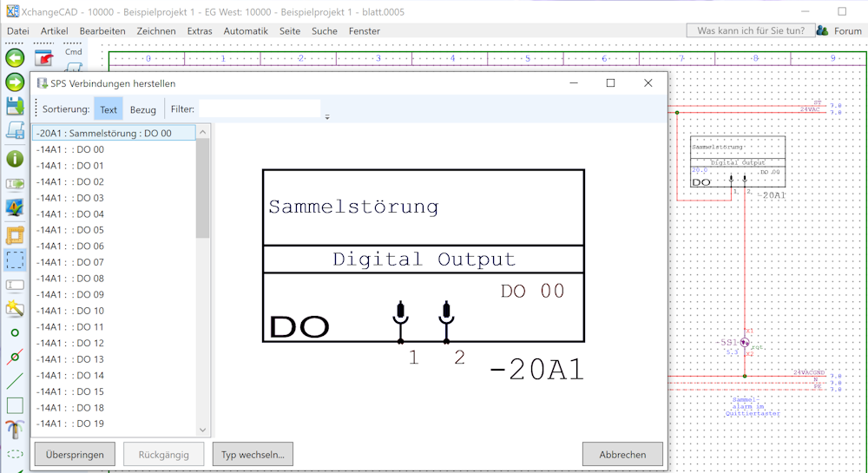Screen dimensions: 868x473
Task: Click the green forward arrow icon
Action: [15, 82]
